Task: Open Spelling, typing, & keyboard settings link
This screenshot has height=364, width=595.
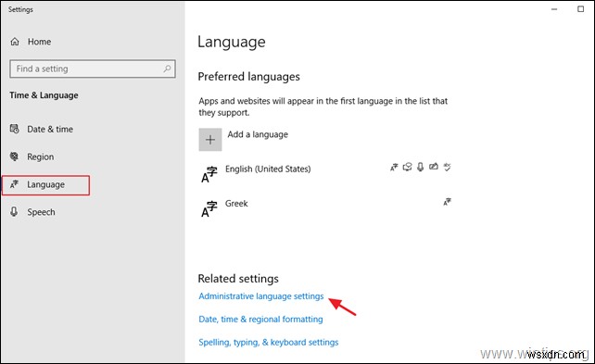Action: (268, 343)
